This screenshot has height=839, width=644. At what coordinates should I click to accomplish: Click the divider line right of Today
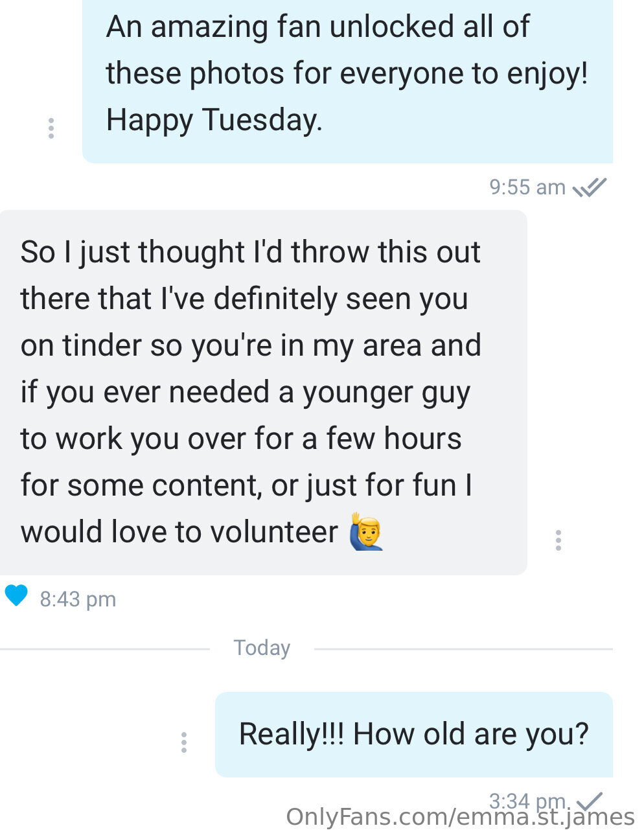pyautogui.click(x=463, y=649)
